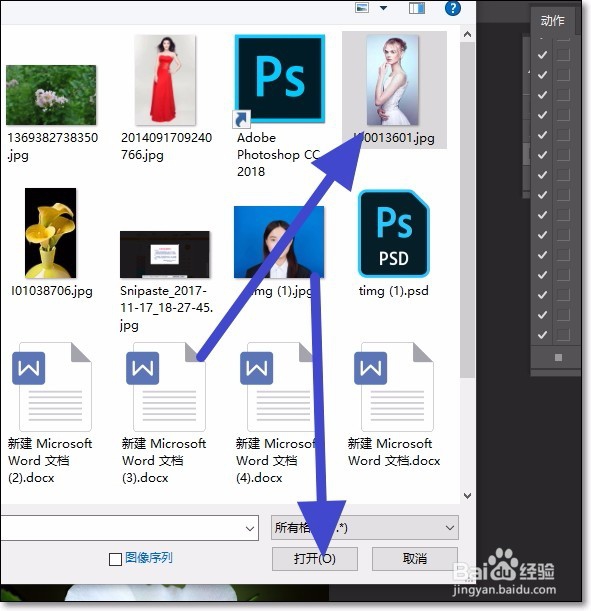This screenshot has width=591, height=611.
Task: Click the stop square icon in Actions panel
Action: [x=558, y=357]
